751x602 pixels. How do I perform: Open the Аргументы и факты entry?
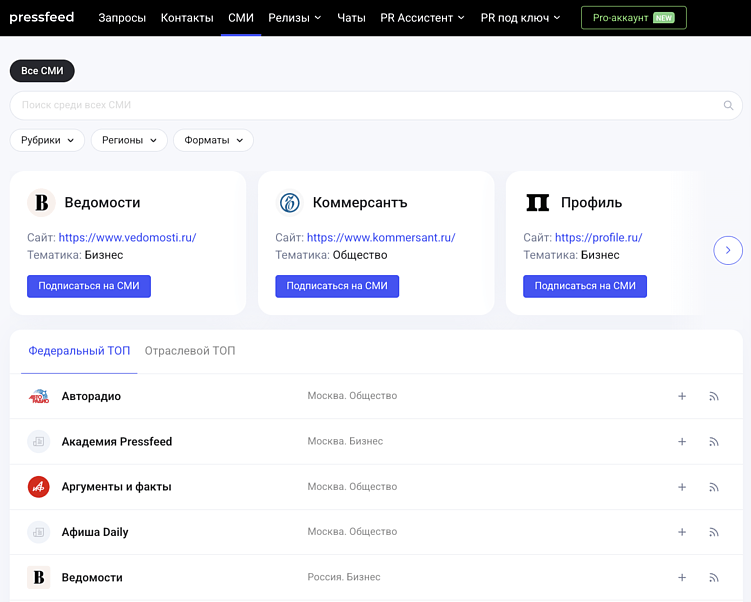[116, 487]
